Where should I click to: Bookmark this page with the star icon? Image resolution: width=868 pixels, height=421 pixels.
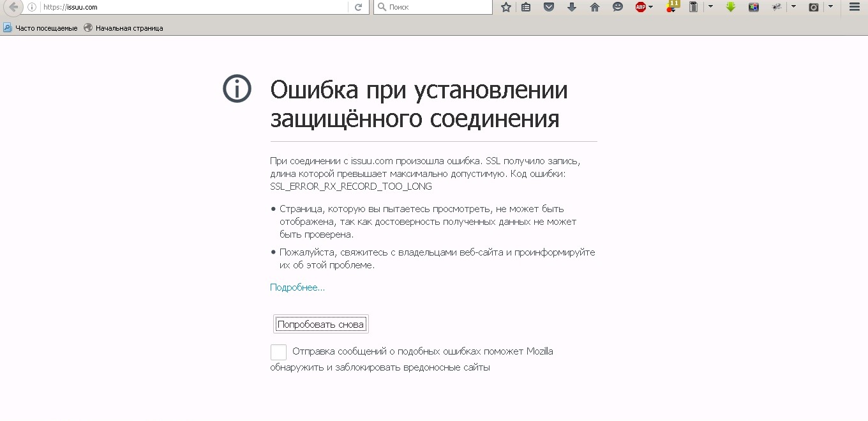pyautogui.click(x=506, y=7)
